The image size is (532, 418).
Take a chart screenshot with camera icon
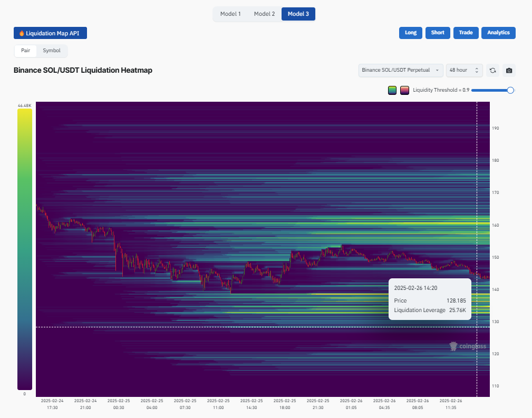[x=509, y=70]
